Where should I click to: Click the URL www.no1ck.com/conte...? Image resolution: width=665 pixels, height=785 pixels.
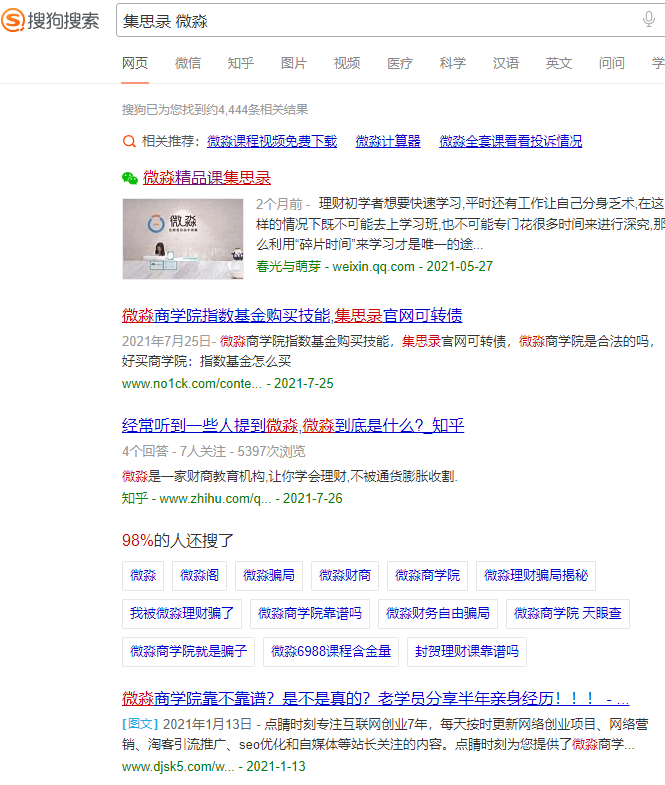coord(192,383)
